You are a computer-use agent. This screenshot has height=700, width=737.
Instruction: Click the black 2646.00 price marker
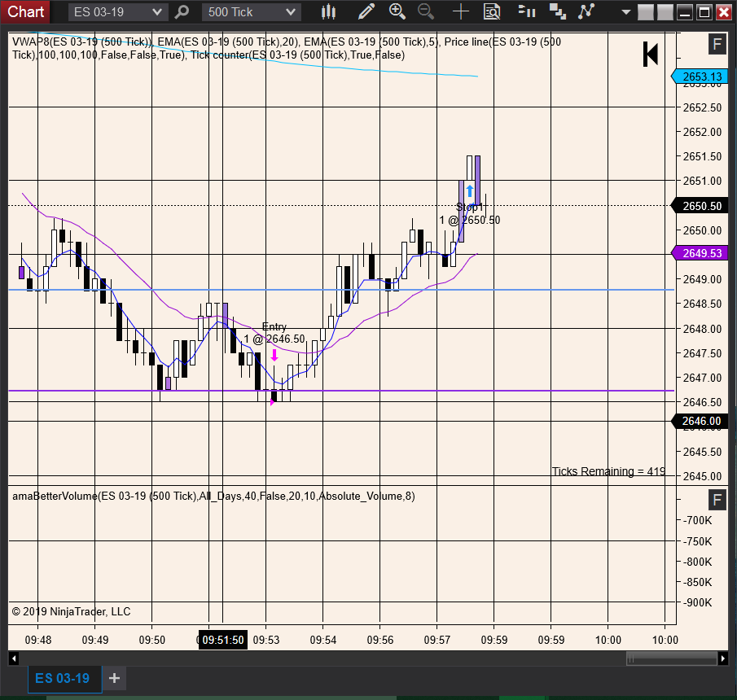click(700, 421)
